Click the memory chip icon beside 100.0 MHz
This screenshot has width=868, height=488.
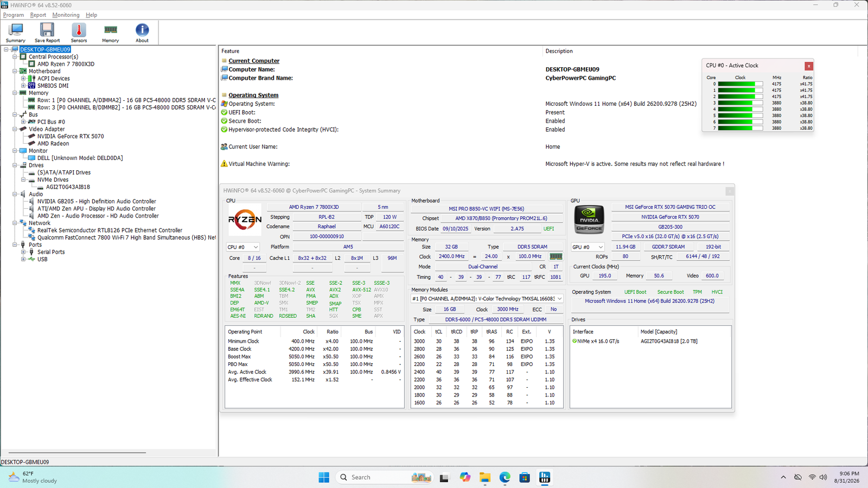(x=556, y=256)
